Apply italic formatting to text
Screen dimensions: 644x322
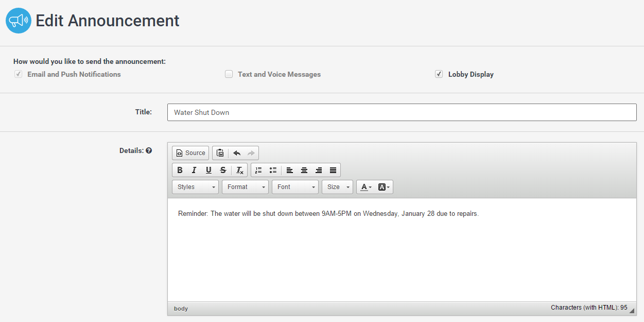coord(194,170)
